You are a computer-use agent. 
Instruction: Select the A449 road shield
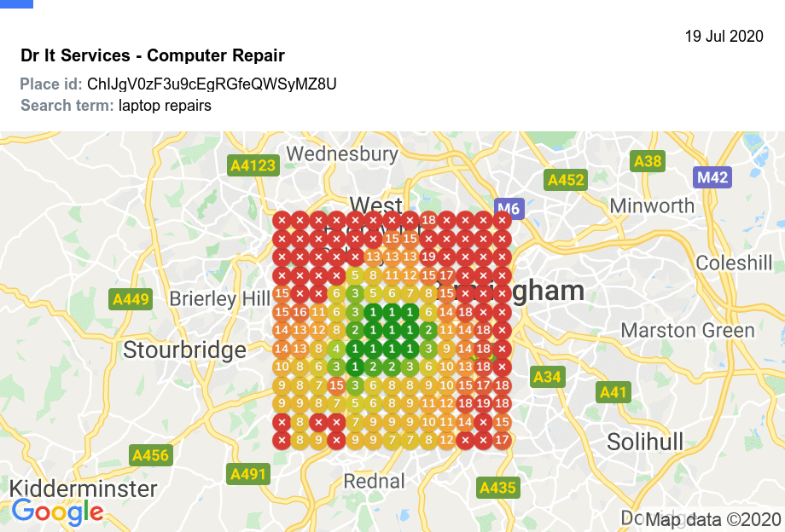pyautogui.click(x=131, y=299)
